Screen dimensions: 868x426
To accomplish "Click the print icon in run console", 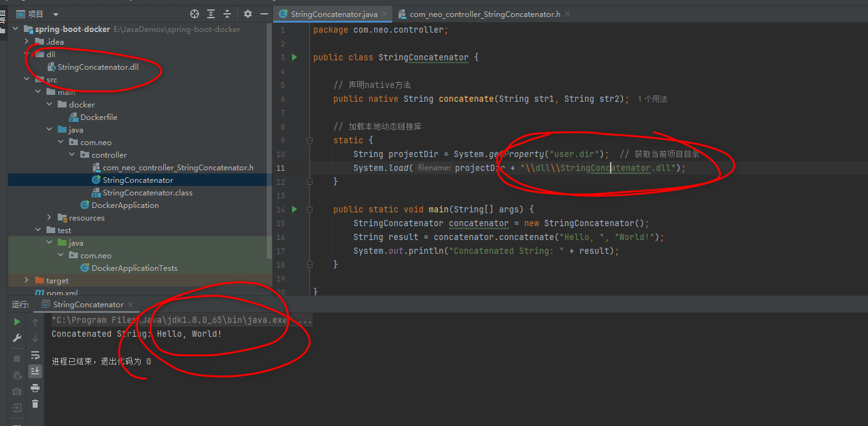I will tap(35, 388).
